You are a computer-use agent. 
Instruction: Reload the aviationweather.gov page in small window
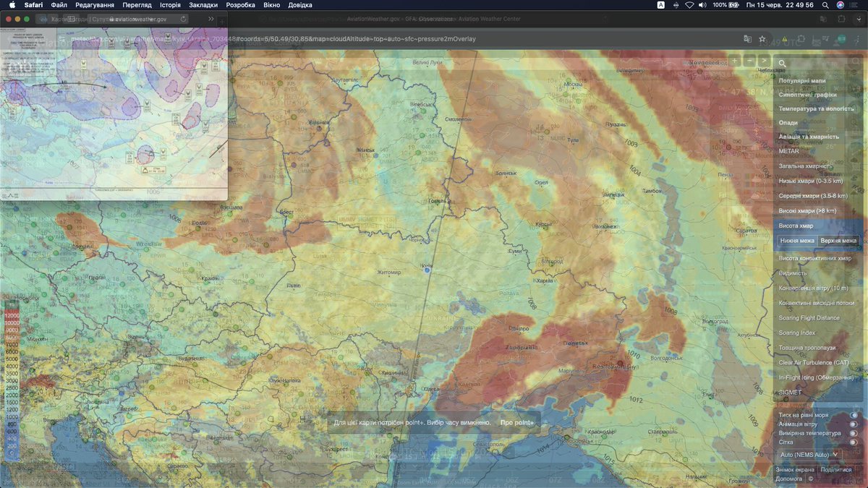coord(183,19)
